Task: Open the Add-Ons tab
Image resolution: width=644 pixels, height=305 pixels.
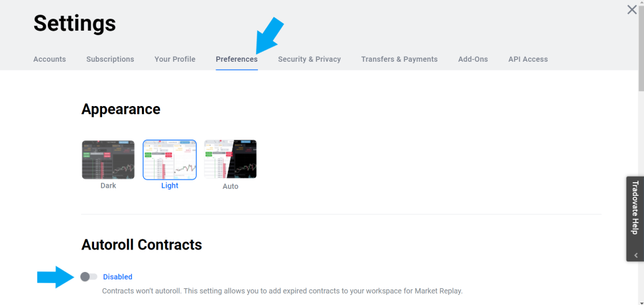Action: (473, 59)
